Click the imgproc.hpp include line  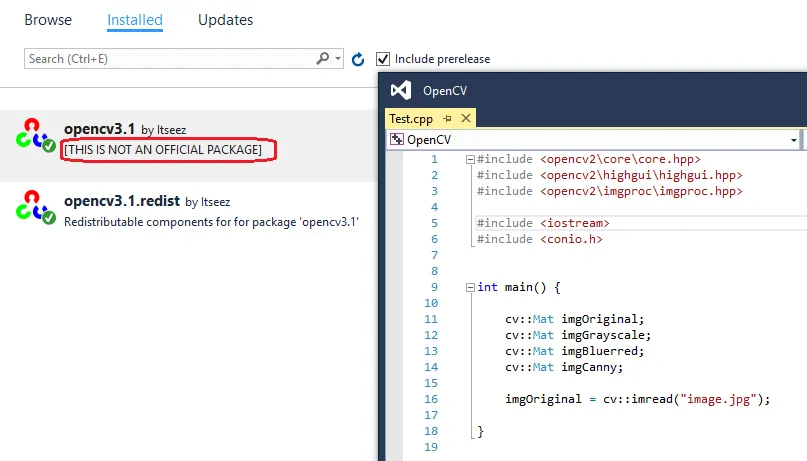pyautogui.click(x=609, y=191)
